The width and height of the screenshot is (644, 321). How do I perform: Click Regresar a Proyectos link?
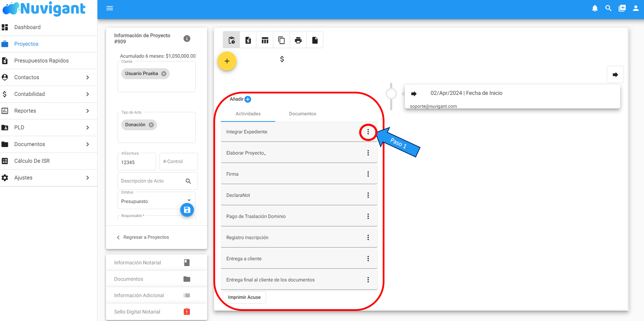[143, 237]
